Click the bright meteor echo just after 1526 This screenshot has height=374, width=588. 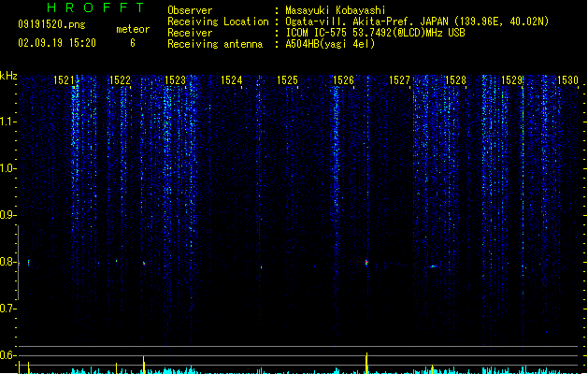click(366, 262)
